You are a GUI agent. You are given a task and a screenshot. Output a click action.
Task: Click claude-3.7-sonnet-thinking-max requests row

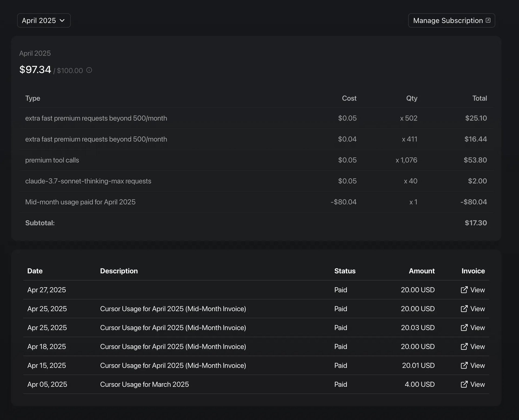[88, 181]
